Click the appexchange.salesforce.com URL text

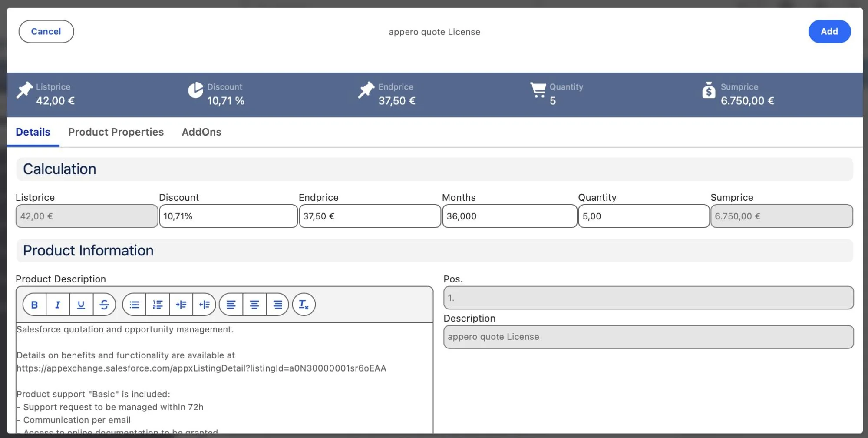point(201,368)
